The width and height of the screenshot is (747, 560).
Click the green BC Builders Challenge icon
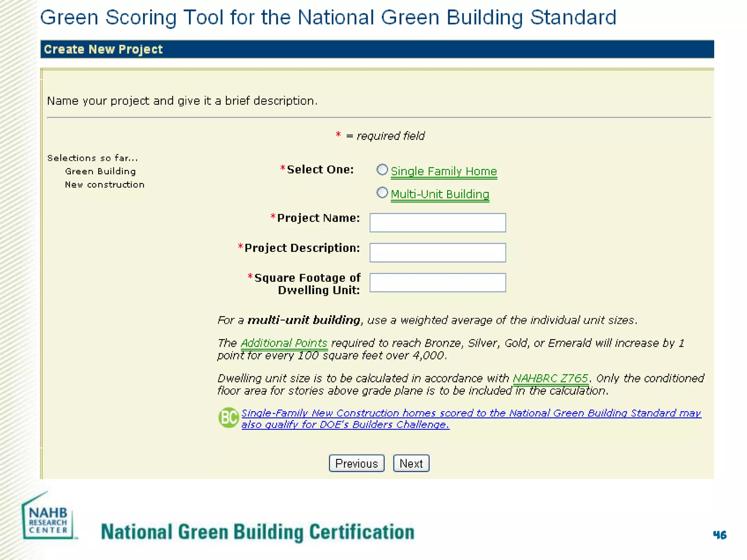(x=228, y=417)
